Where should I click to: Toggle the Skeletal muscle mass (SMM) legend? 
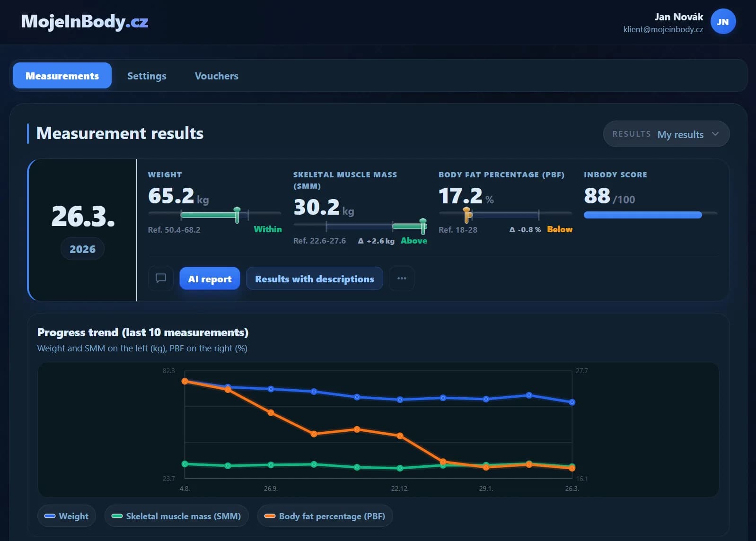[176, 516]
